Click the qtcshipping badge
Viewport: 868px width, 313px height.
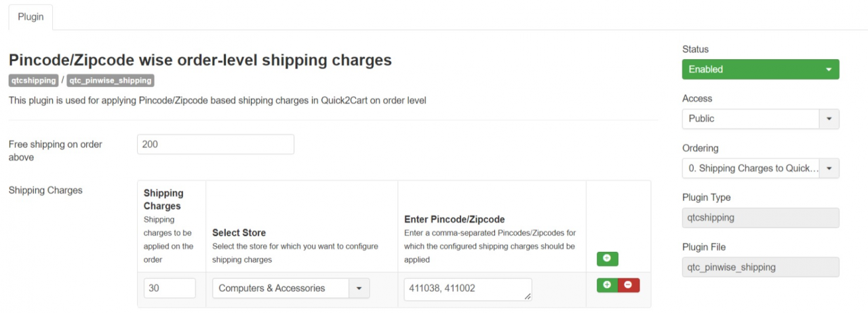[33, 81]
